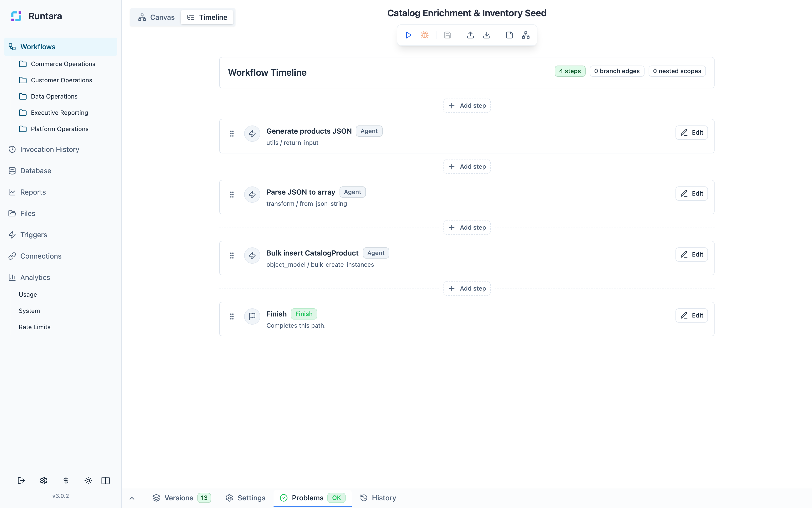Open the History tab

pos(378,498)
